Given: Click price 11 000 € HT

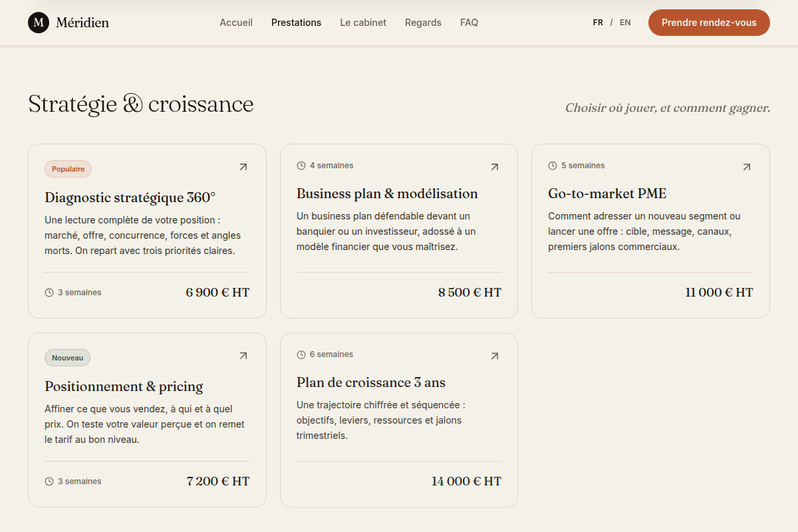Looking at the screenshot, I should click(x=719, y=293).
